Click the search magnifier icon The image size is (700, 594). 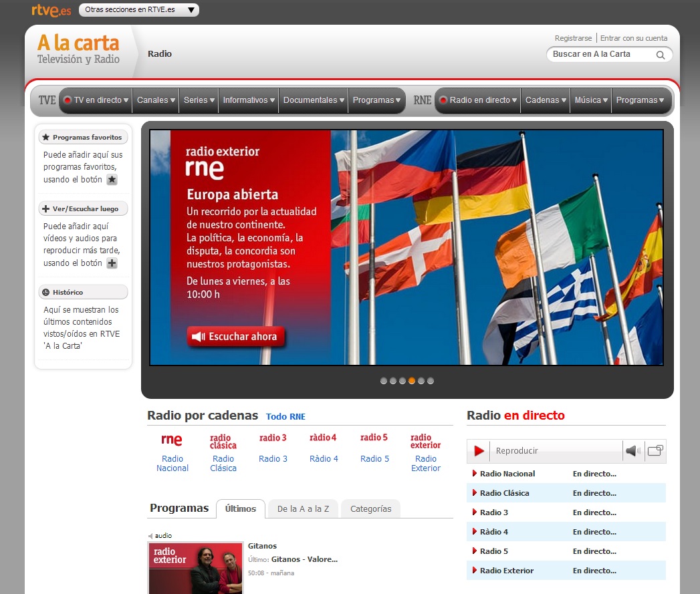coord(661,55)
